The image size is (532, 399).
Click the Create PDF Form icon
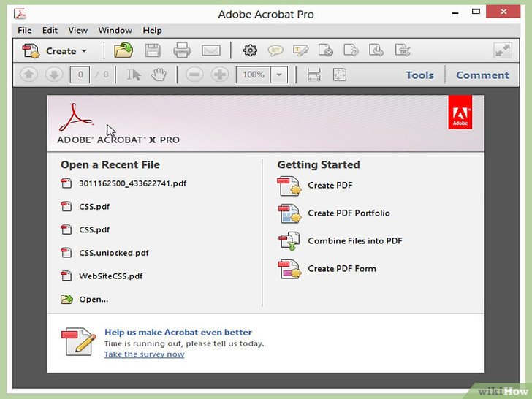click(289, 269)
